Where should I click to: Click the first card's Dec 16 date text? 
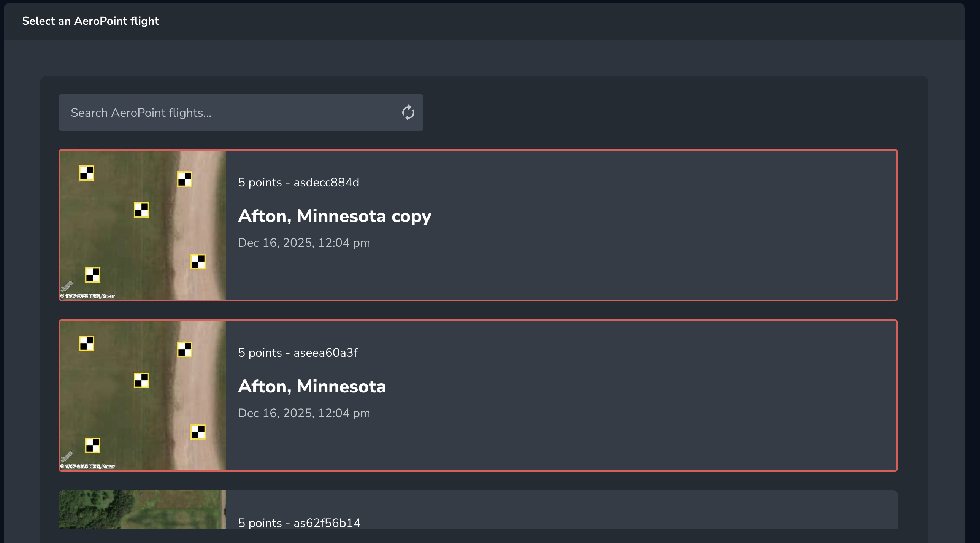304,243
